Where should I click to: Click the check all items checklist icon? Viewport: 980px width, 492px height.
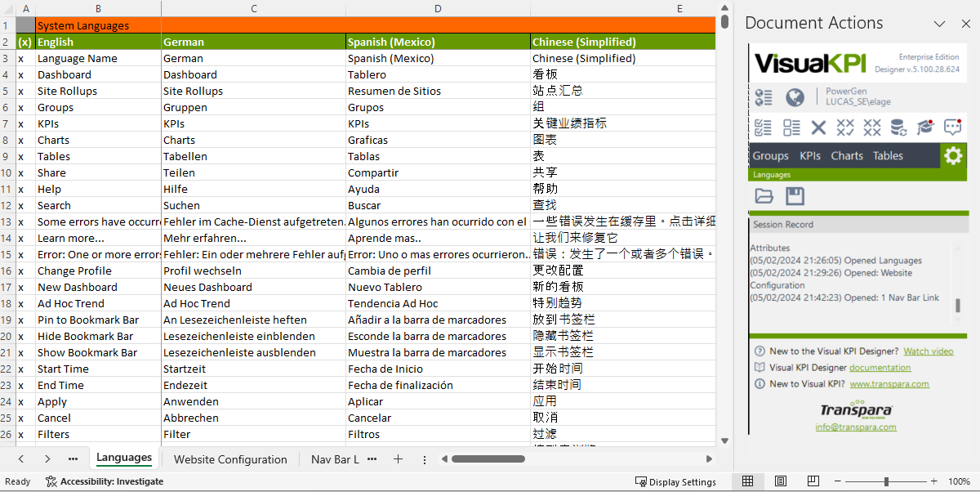pos(764,127)
